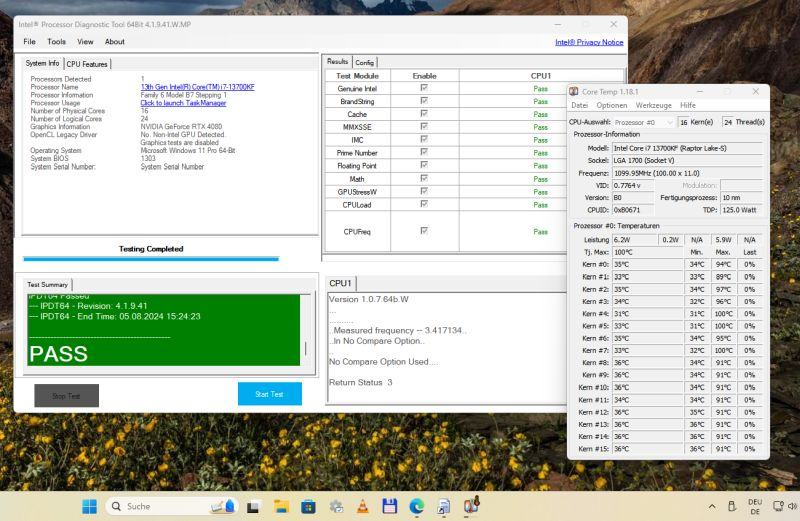The image size is (800, 521).
Task: Open network and volume quick settings
Action: click(x=785, y=506)
